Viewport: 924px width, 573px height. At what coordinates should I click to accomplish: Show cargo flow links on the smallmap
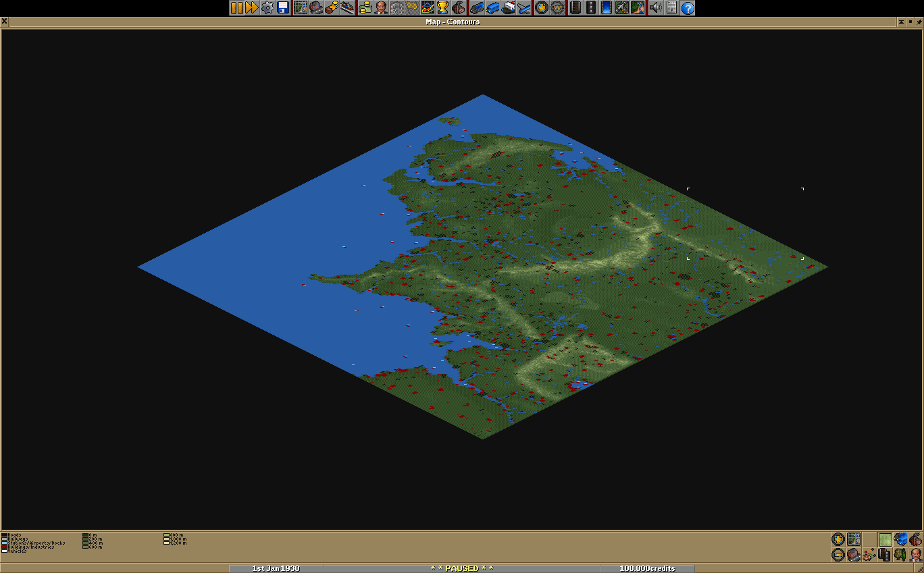point(869,555)
